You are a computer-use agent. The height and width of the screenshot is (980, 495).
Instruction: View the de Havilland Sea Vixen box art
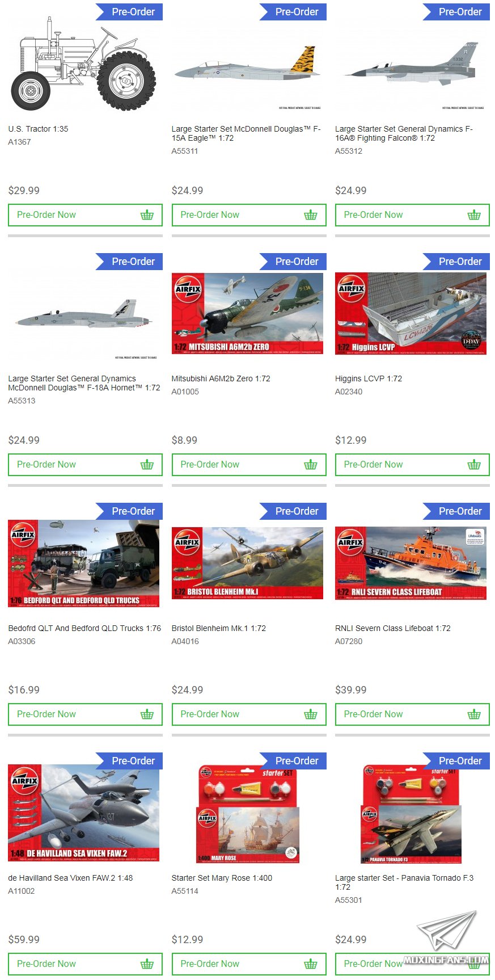(x=84, y=813)
